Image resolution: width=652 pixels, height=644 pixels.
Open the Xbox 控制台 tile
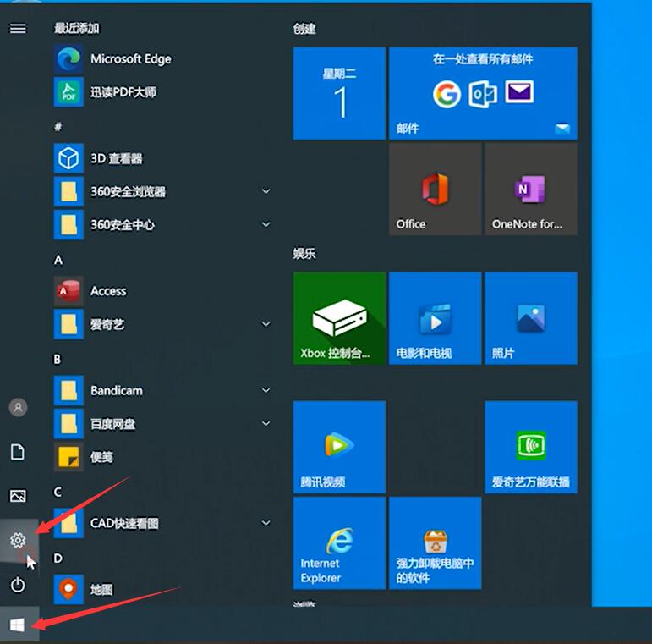click(339, 318)
